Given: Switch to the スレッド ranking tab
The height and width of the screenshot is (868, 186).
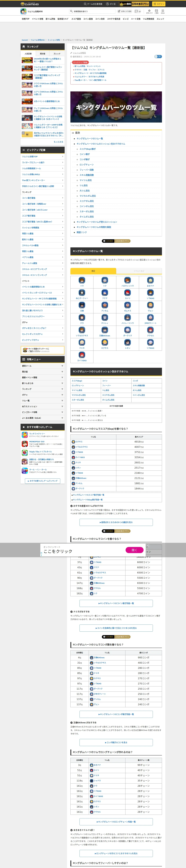Looking at the screenshot, I should (57, 54).
